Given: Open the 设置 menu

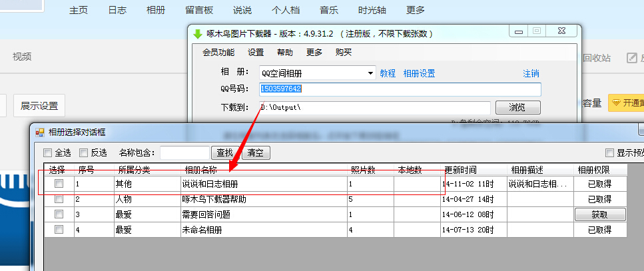Looking at the screenshot, I should pyautogui.click(x=256, y=53).
